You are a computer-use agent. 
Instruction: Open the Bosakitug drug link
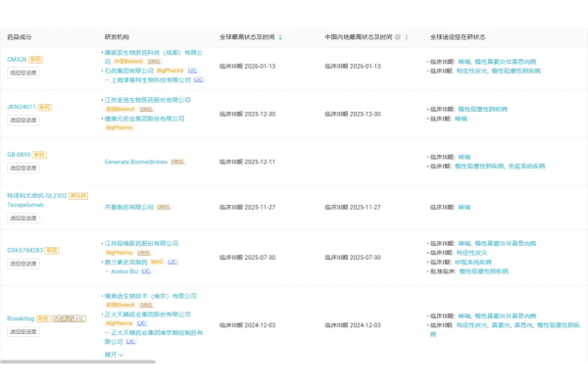(x=20, y=318)
